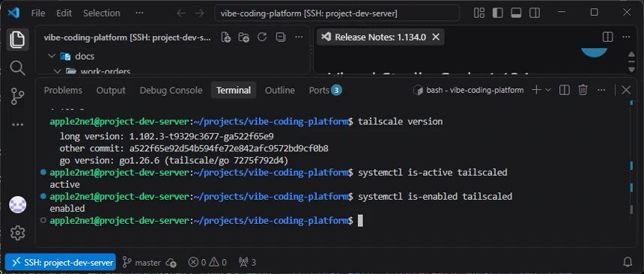This screenshot has height=274, width=644.
Task: Click the New File icon in Explorer
Action: (226, 37)
